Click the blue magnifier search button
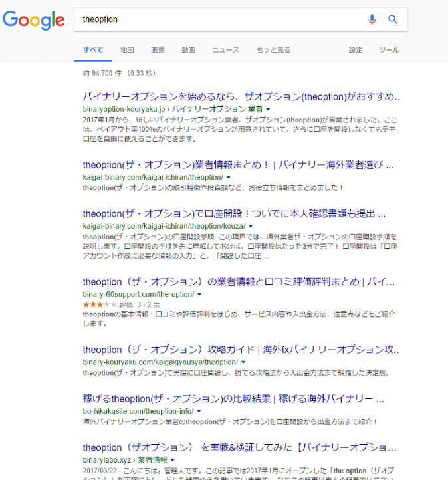Viewport: 448px width, 480px height. point(393,19)
